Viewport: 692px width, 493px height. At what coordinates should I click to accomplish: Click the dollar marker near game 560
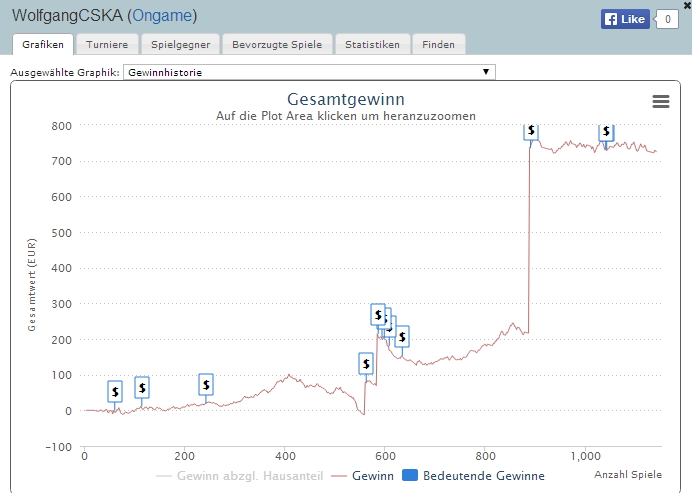coord(366,364)
